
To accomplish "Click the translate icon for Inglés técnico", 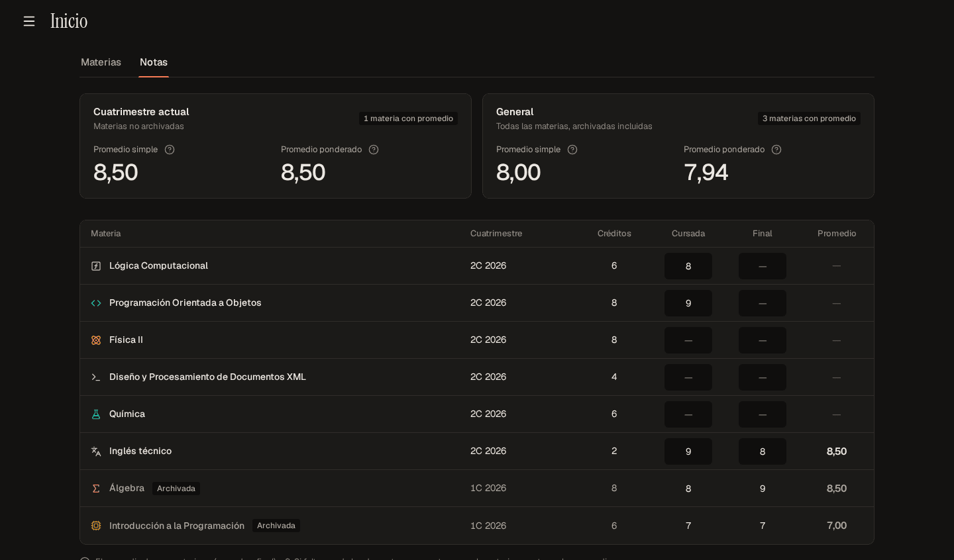I will (96, 451).
